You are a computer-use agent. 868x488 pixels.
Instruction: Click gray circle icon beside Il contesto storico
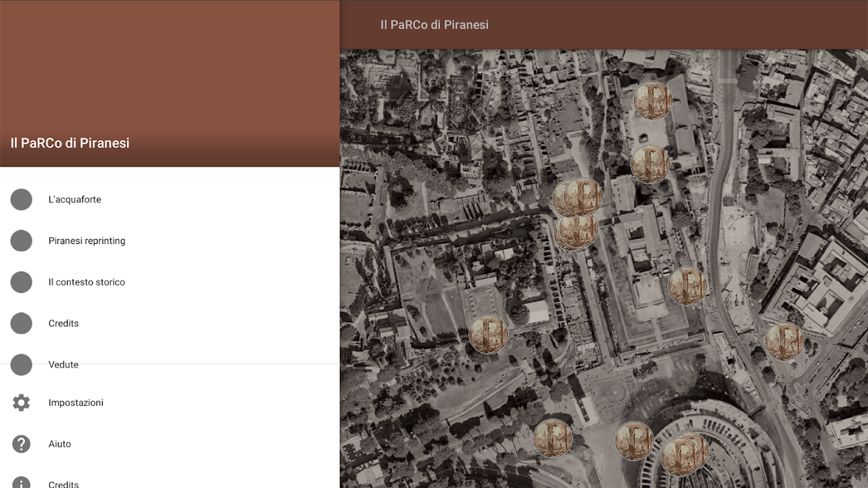(x=21, y=282)
